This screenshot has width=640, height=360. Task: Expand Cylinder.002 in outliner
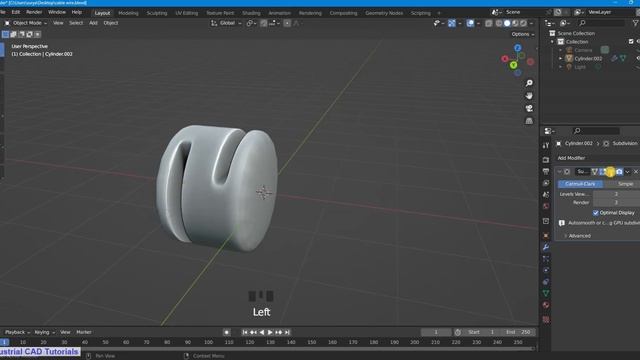coord(560,59)
